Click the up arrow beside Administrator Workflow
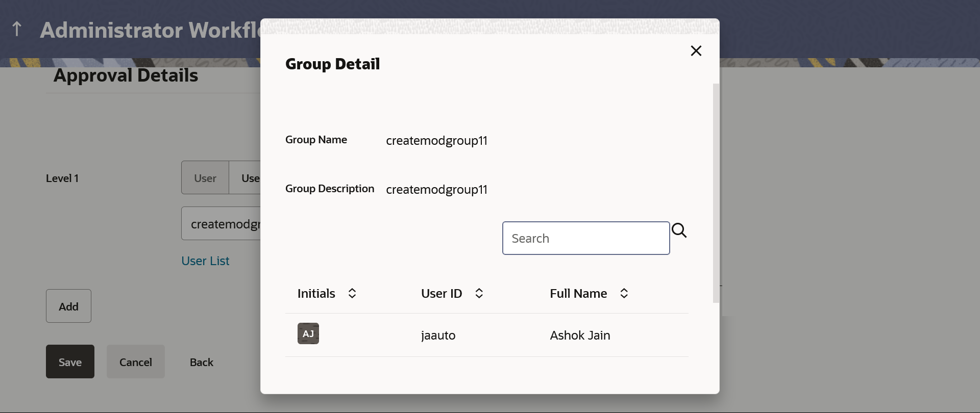 (17, 29)
